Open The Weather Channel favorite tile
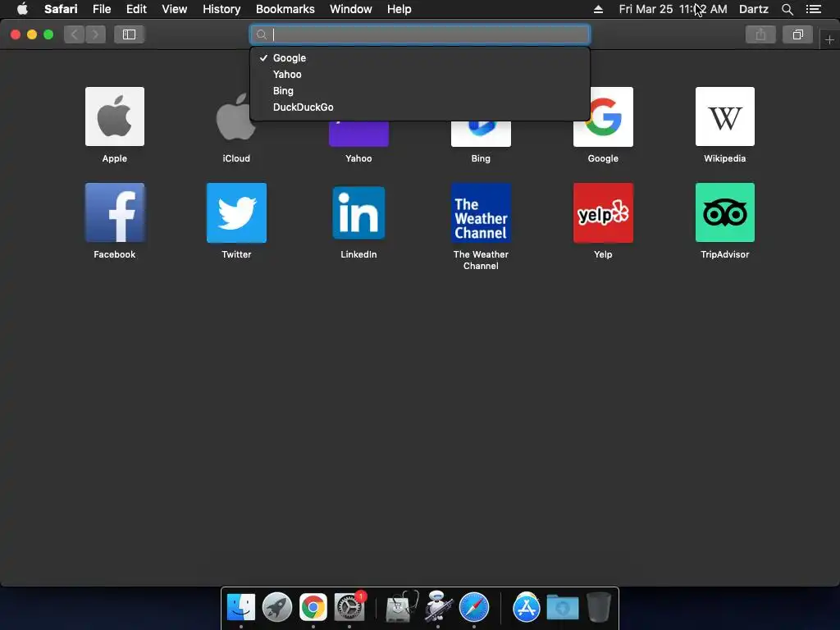This screenshot has width=840, height=630. (x=481, y=212)
